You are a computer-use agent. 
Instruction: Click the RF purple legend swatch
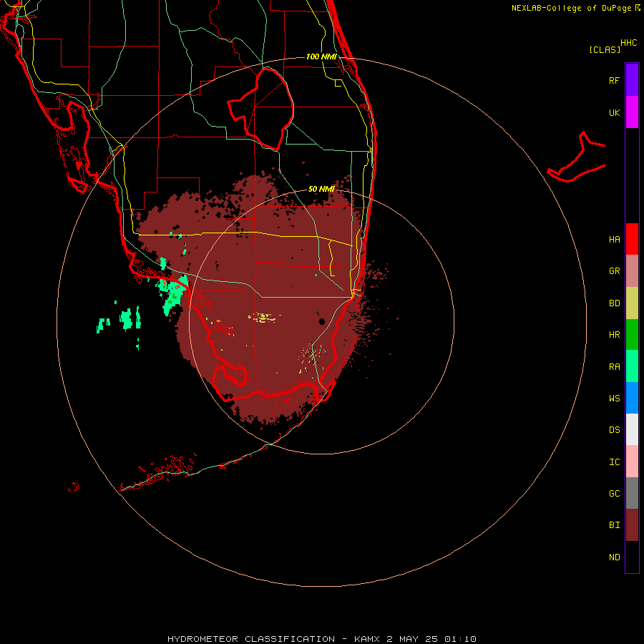point(632,80)
